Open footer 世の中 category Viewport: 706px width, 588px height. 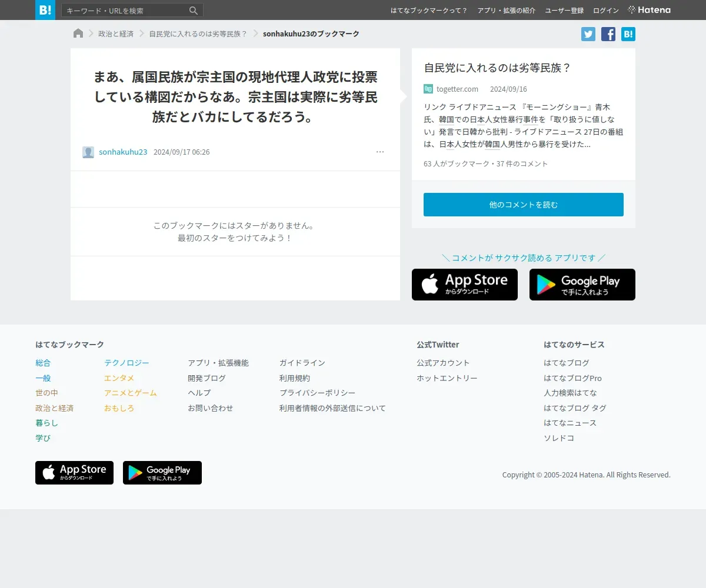tap(46, 393)
